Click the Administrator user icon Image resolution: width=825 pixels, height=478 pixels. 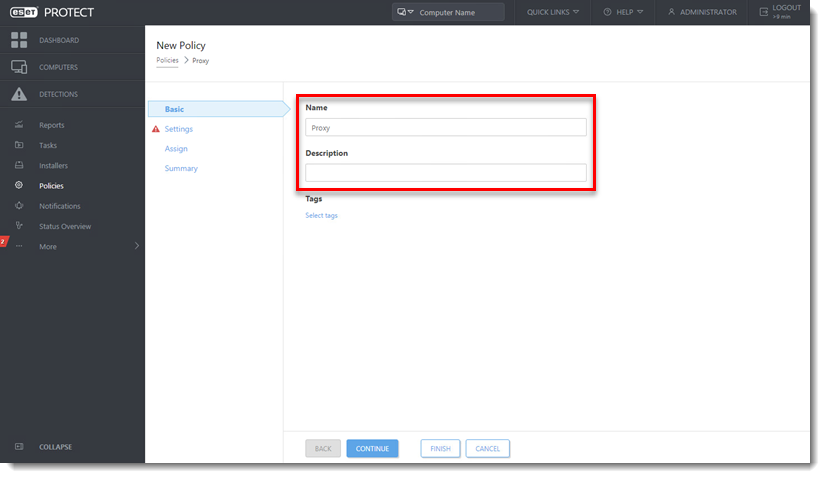coord(671,12)
